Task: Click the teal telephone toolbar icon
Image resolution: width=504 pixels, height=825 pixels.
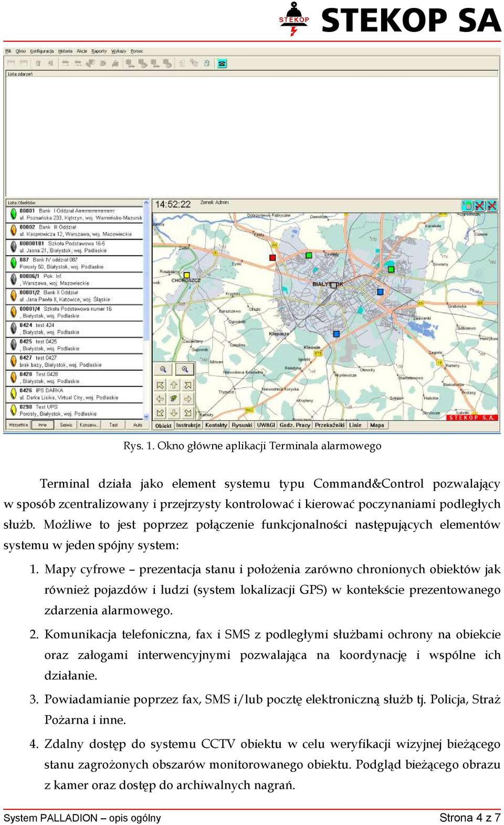Action: (222, 64)
